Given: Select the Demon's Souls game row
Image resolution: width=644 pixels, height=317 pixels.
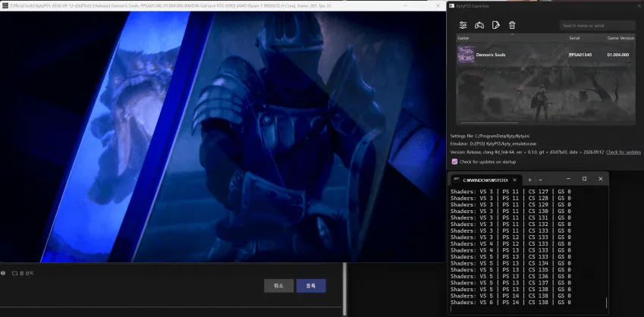Looking at the screenshot, I should click(546, 55).
